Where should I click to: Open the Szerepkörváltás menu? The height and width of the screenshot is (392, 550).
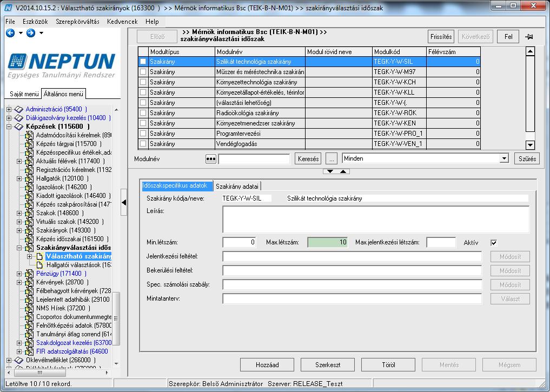[77, 22]
